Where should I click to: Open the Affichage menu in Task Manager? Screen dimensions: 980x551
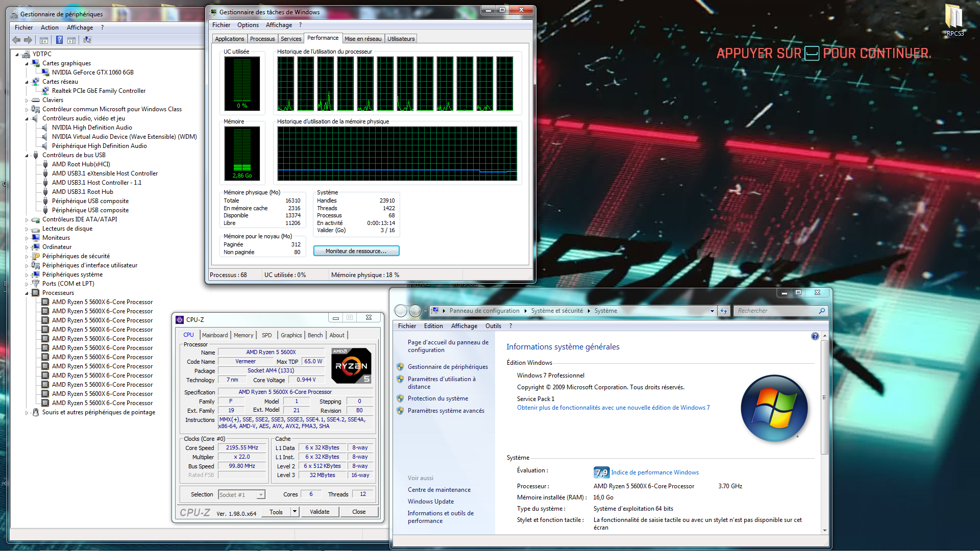point(279,25)
